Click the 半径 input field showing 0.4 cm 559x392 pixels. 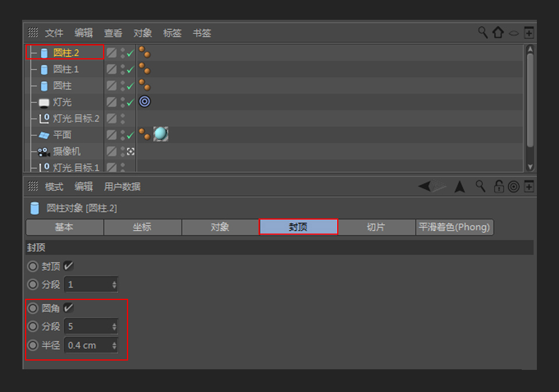[x=86, y=345]
